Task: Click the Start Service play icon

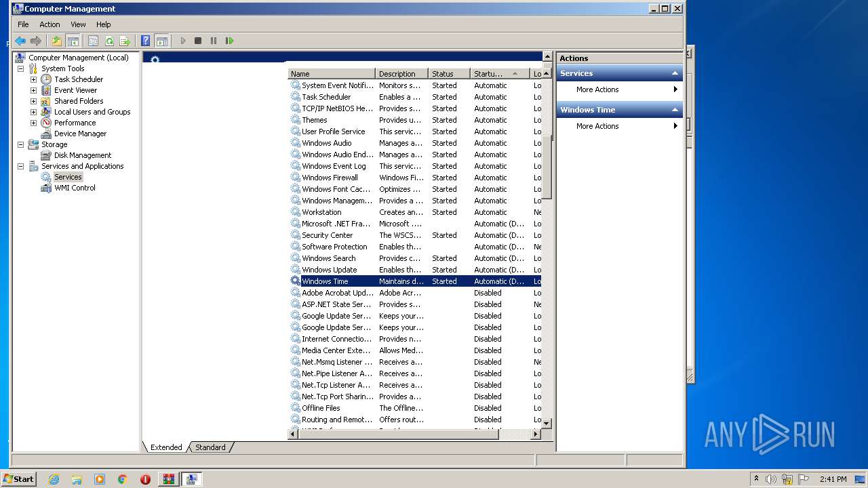Action: click(182, 41)
